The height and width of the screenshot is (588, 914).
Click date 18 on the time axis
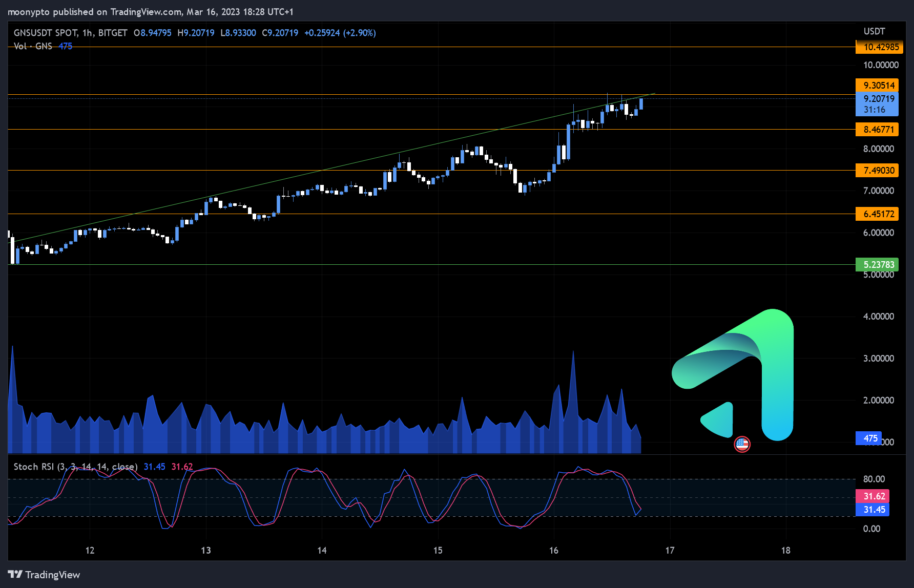tap(786, 551)
